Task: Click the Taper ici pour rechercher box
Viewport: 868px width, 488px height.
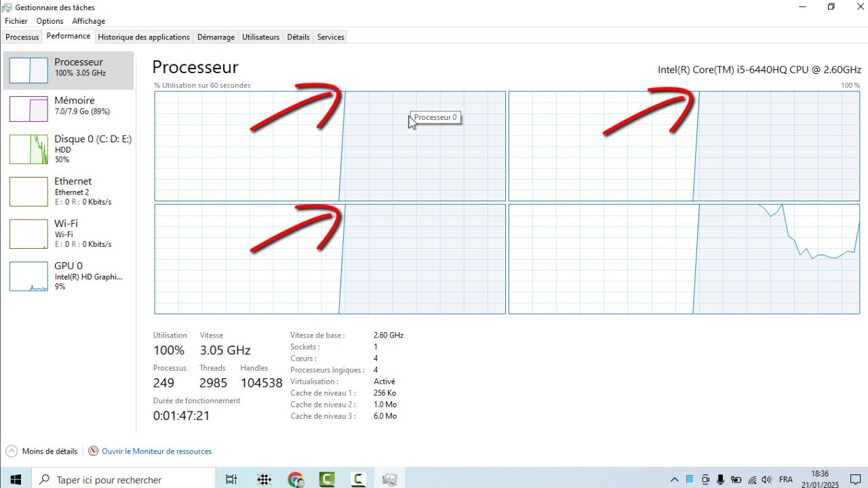Action: click(x=123, y=479)
